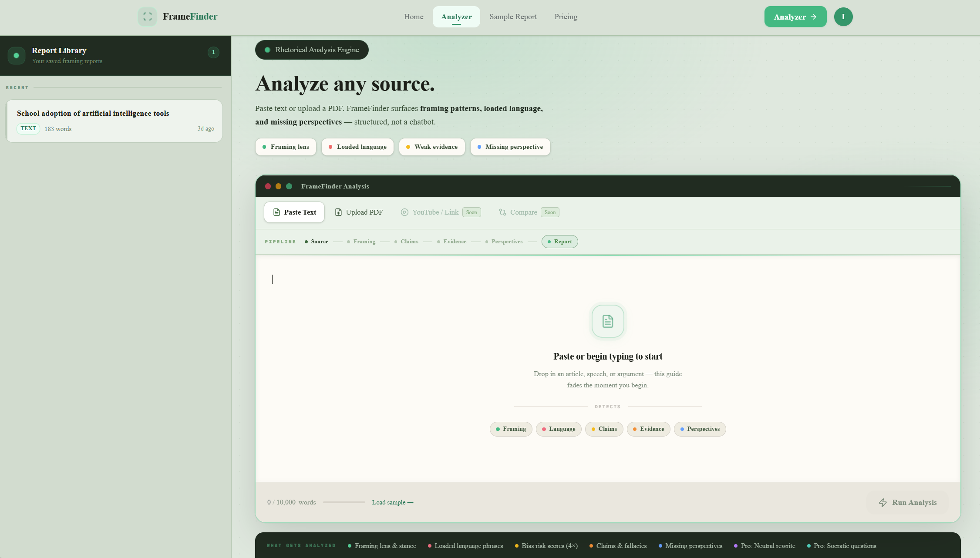Switch to Paste Text tab
Image resolution: width=980 pixels, height=558 pixels.
pyautogui.click(x=294, y=212)
